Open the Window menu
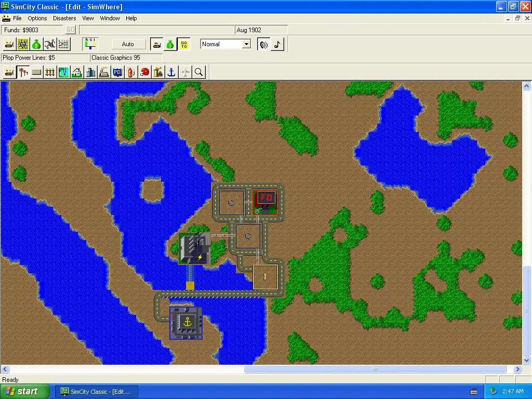This screenshot has height=399, width=532. pos(110,18)
